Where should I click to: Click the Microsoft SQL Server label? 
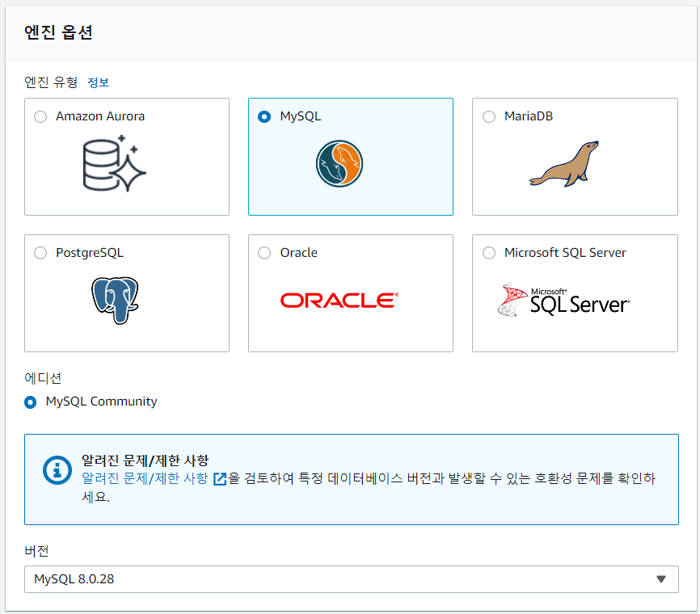[565, 253]
